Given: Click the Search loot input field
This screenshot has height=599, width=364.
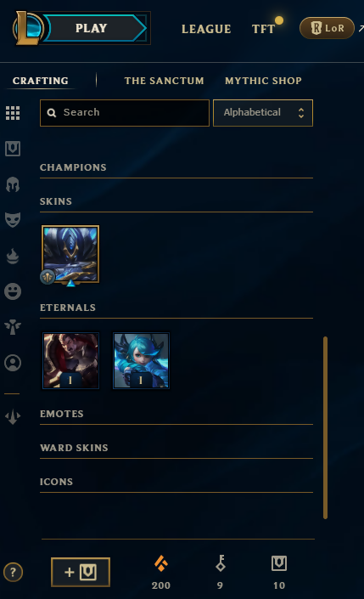Looking at the screenshot, I should [125, 113].
